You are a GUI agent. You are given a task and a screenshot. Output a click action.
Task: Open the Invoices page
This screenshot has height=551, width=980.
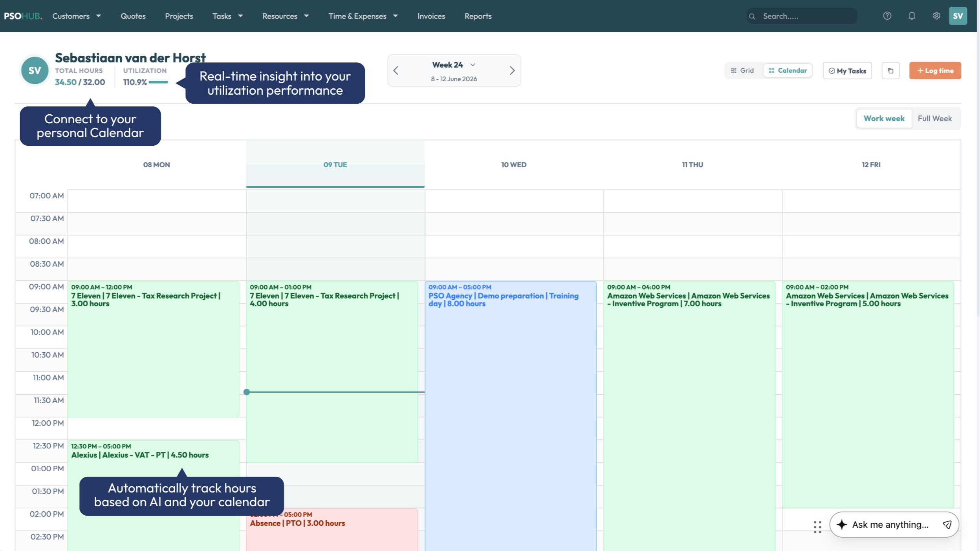431,16
